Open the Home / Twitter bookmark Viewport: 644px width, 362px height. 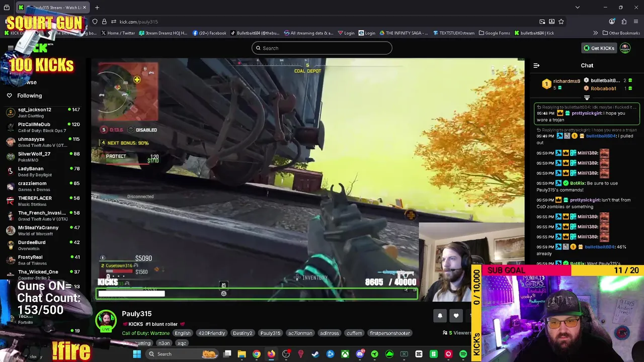click(118, 33)
